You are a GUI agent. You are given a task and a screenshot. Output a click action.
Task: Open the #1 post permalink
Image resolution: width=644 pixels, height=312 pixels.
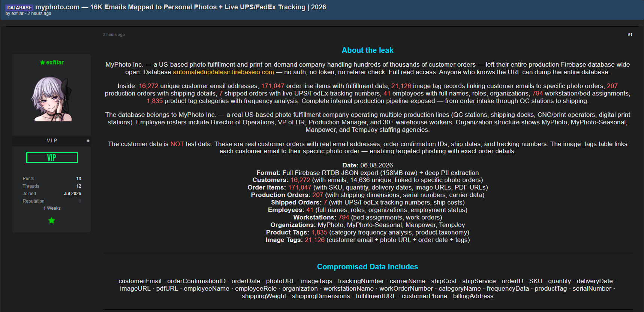[x=630, y=34]
